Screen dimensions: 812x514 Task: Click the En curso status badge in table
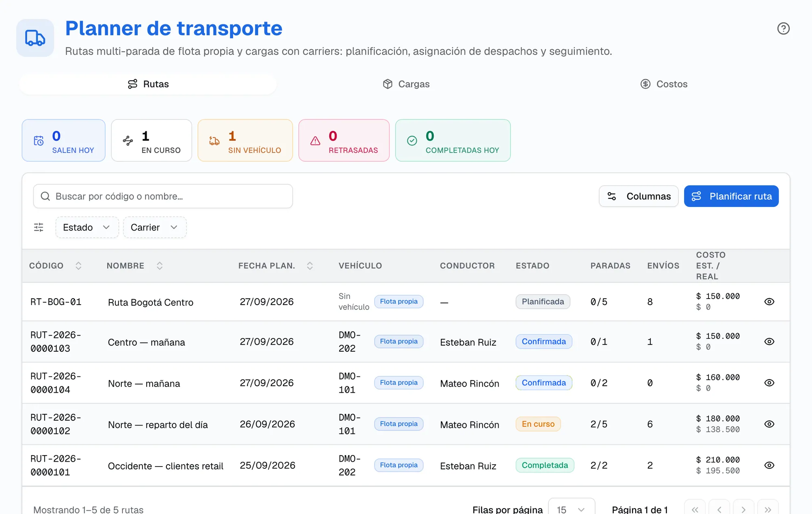tap(538, 424)
